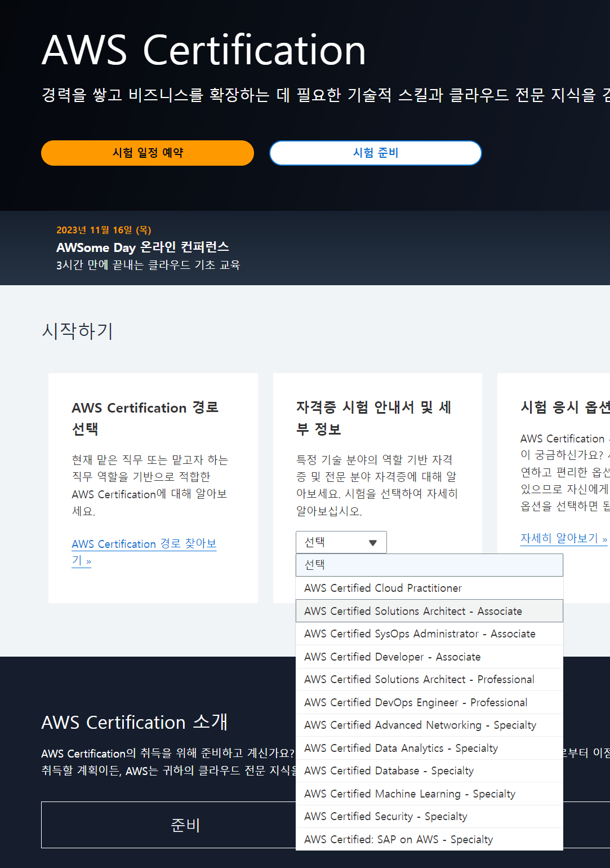Click the 3시간 만에 끝내는 클라우드 기초 교육 text
Viewport: 610px width, 868px height.
(x=148, y=265)
